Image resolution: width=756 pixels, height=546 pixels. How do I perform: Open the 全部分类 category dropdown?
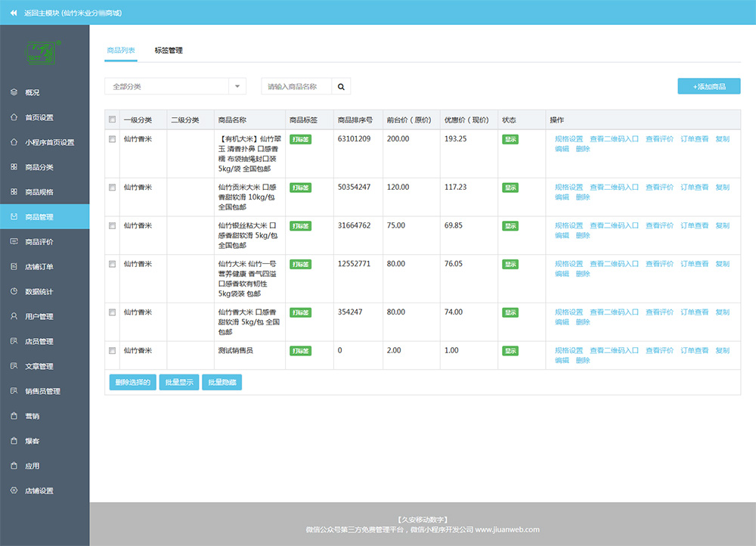tap(175, 86)
